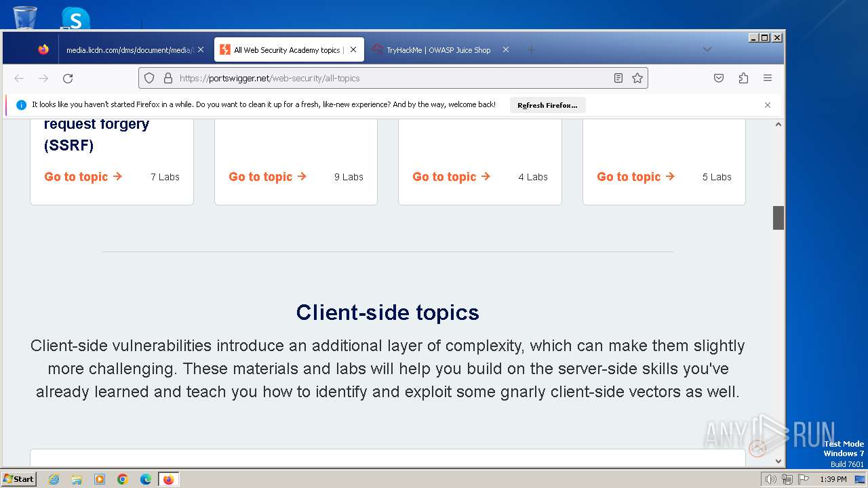Close the TryHackMe OWASP Juice Shop tab

click(x=506, y=49)
